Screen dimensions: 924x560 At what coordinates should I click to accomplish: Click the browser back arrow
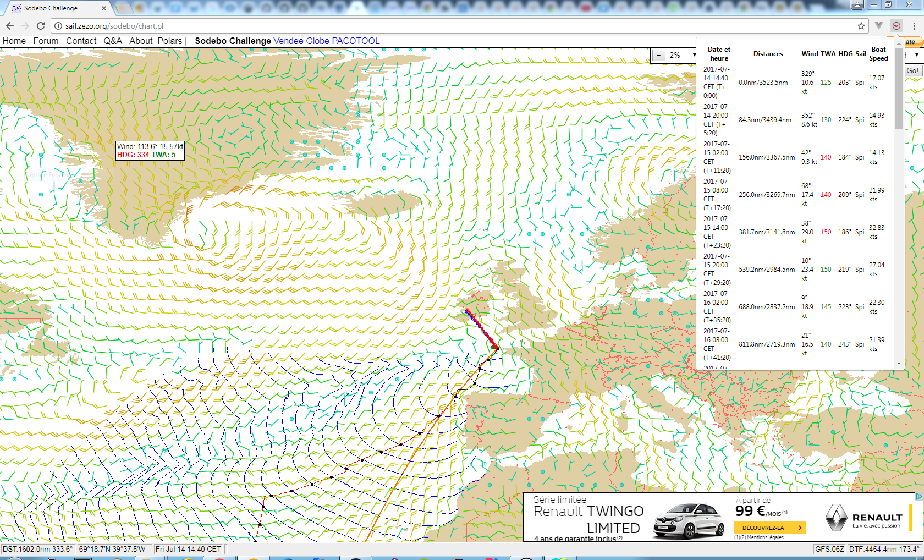10,26
